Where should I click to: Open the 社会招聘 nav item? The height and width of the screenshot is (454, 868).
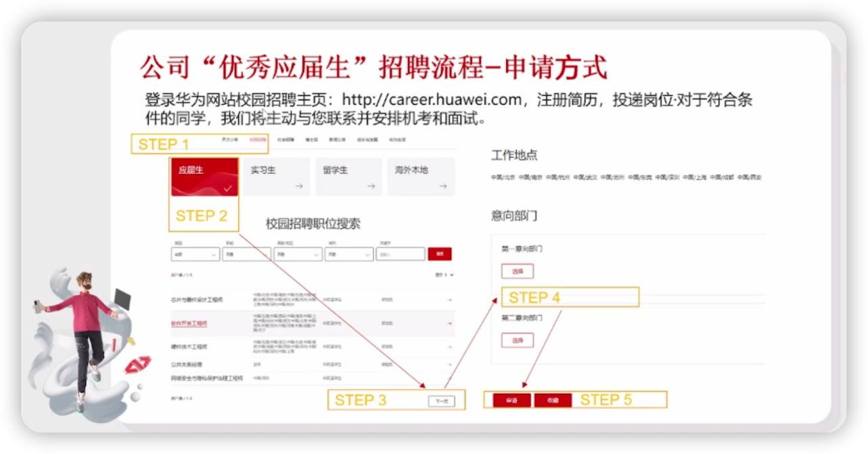(285, 140)
